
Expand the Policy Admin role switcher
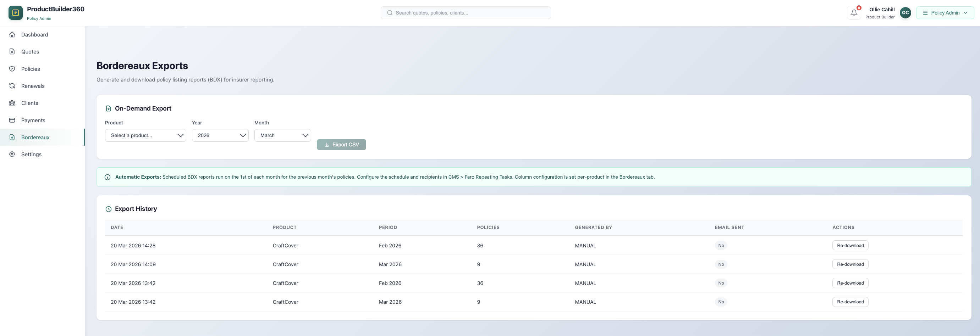click(x=945, y=13)
